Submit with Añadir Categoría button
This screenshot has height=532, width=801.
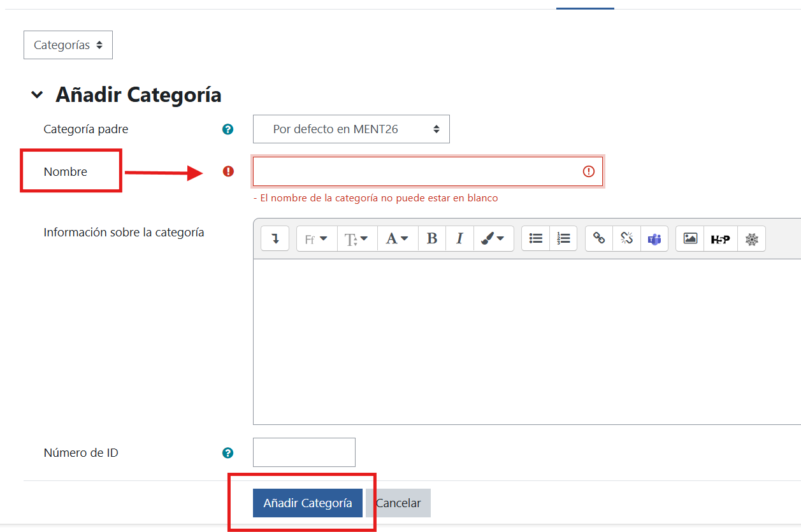coord(308,503)
